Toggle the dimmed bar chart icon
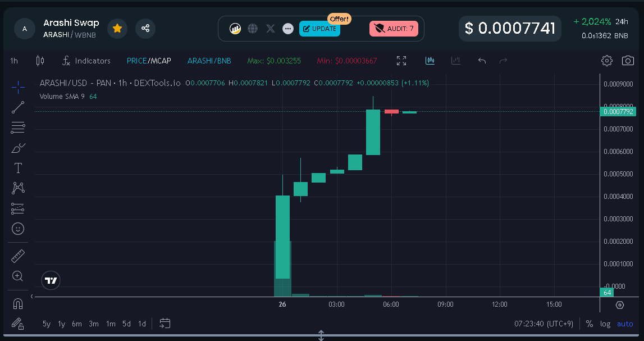The height and width of the screenshot is (341, 644). click(x=455, y=61)
